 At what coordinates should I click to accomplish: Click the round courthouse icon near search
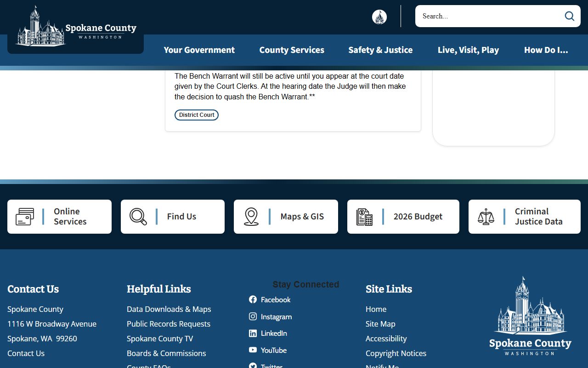click(379, 17)
